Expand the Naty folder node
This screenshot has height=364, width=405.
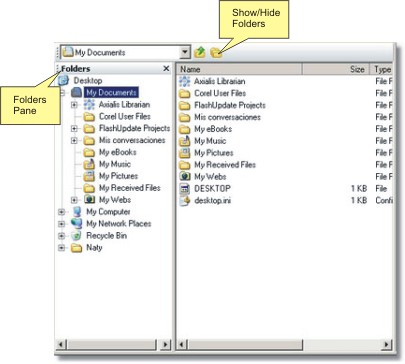click(61, 248)
